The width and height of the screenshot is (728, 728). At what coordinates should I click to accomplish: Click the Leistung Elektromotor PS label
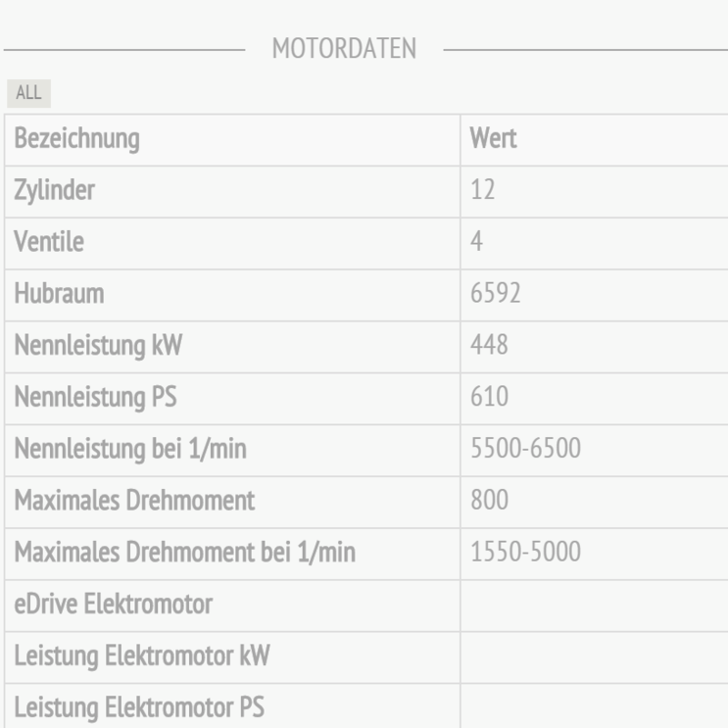click(140, 708)
